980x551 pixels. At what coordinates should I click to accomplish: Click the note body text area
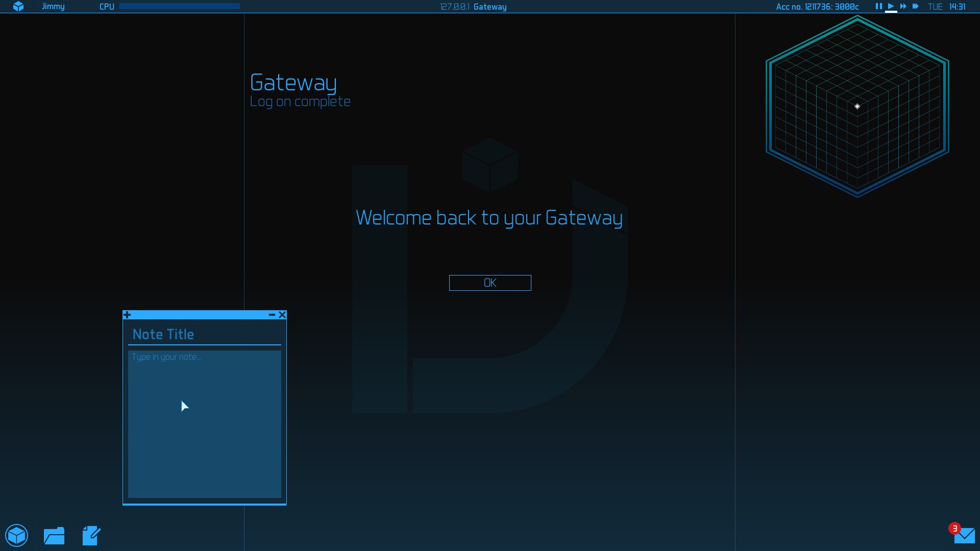click(x=204, y=424)
